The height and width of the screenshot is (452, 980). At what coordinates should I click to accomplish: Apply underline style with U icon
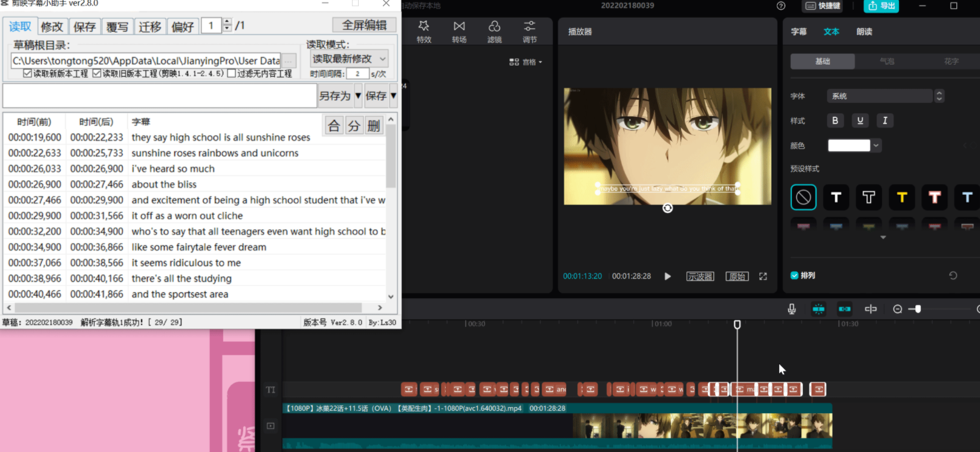pos(860,120)
